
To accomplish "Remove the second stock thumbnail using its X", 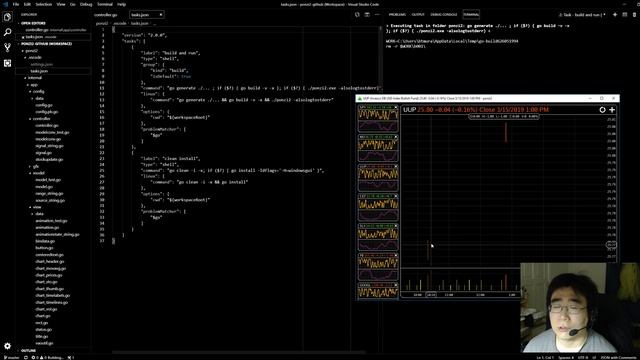I will (x=396, y=137).
